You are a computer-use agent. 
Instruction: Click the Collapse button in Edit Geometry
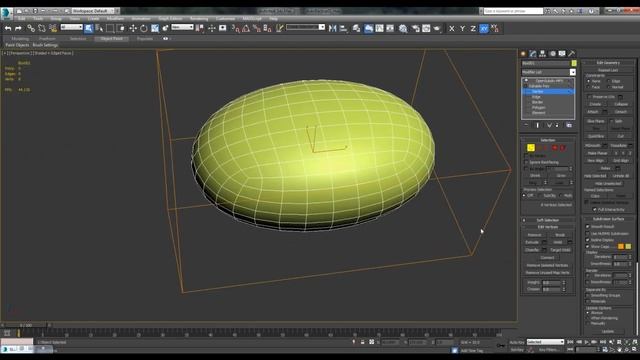(621, 104)
